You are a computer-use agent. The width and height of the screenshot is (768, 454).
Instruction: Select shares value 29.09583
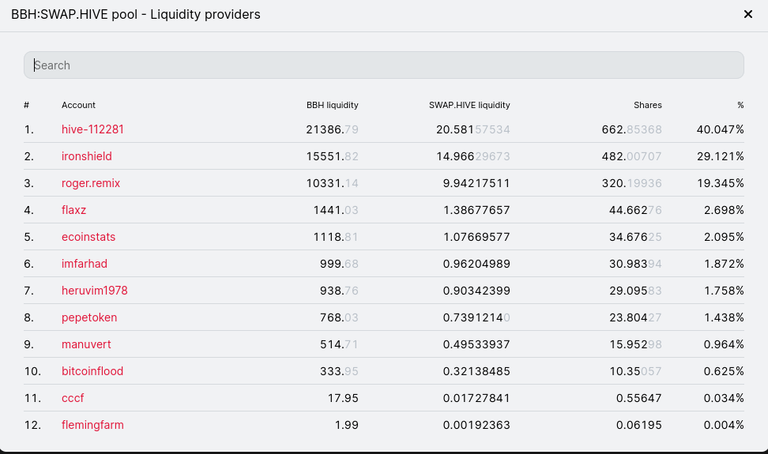pyautogui.click(x=635, y=291)
